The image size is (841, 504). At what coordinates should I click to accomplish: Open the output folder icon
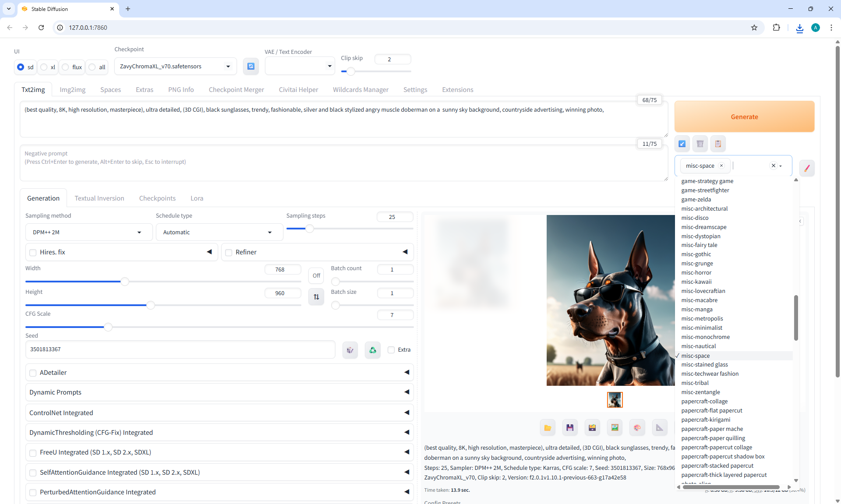[548, 427]
